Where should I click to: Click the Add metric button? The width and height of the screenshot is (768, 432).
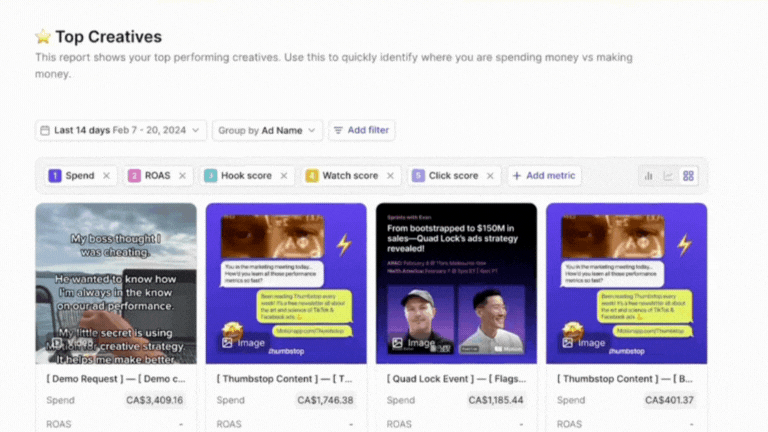pyautogui.click(x=544, y=176)
